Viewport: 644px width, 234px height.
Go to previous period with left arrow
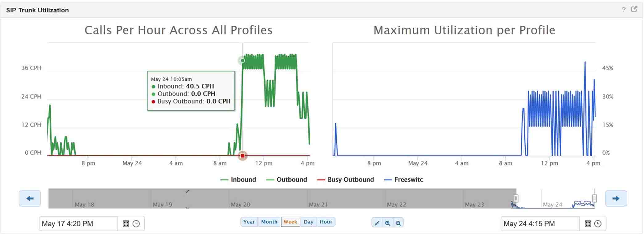tap(30, 199)
